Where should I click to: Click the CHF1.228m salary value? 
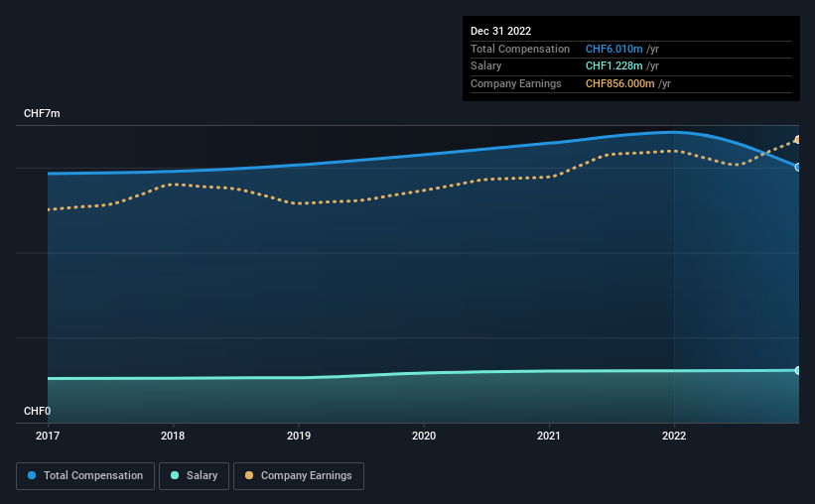point(613,66)
